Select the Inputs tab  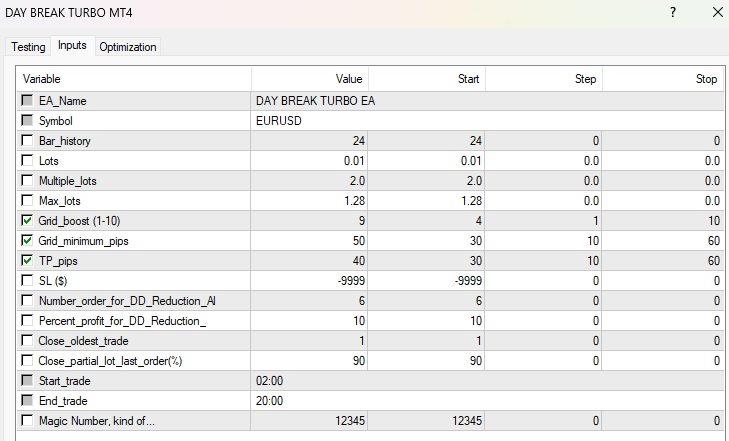[72, 46]
